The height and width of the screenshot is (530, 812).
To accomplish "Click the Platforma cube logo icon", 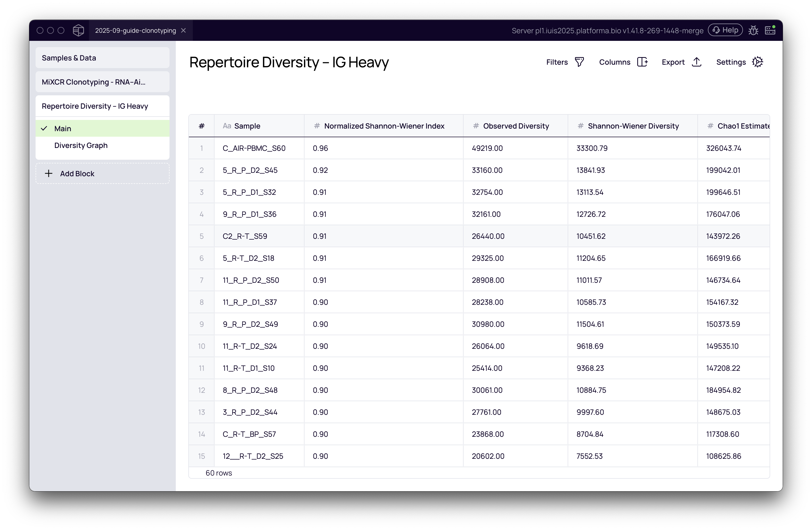I will click(78, 30).
